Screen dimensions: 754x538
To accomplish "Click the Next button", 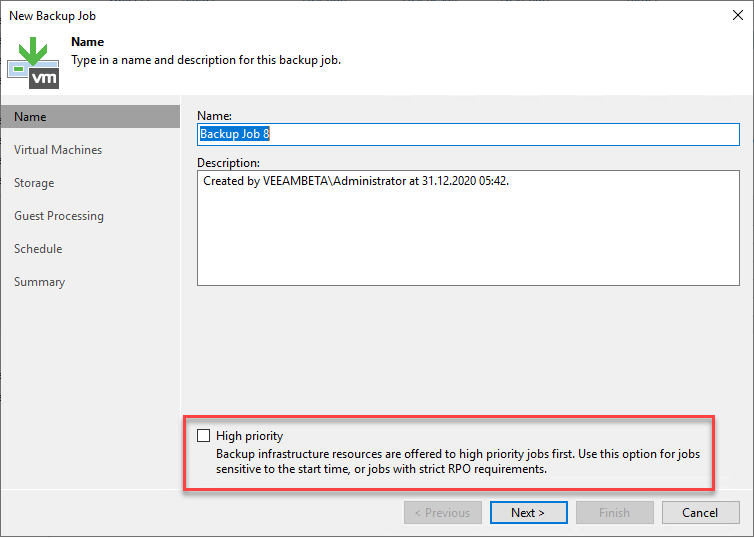I will pos(528,513).
